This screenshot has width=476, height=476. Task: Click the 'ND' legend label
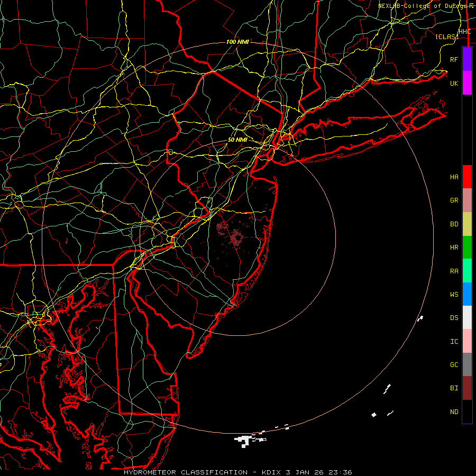454,412
